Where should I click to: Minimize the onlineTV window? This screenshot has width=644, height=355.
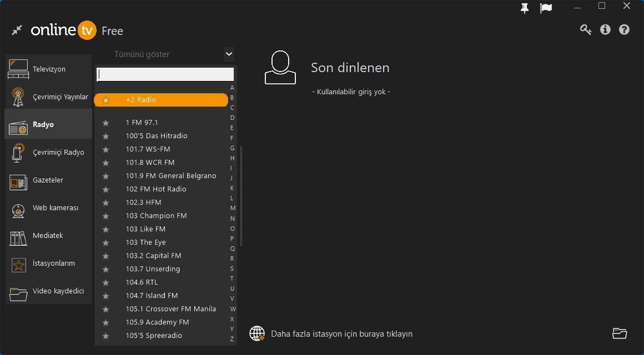577,7
